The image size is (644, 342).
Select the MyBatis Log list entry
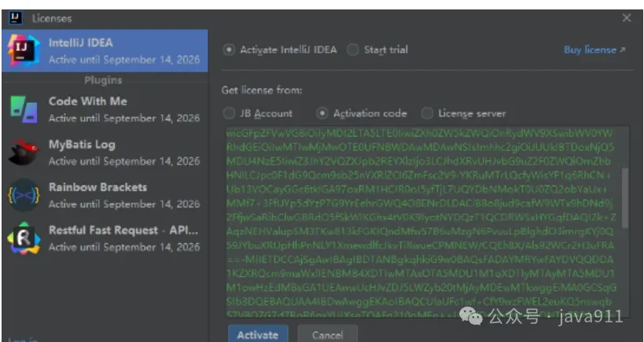[x=105, y=153]
